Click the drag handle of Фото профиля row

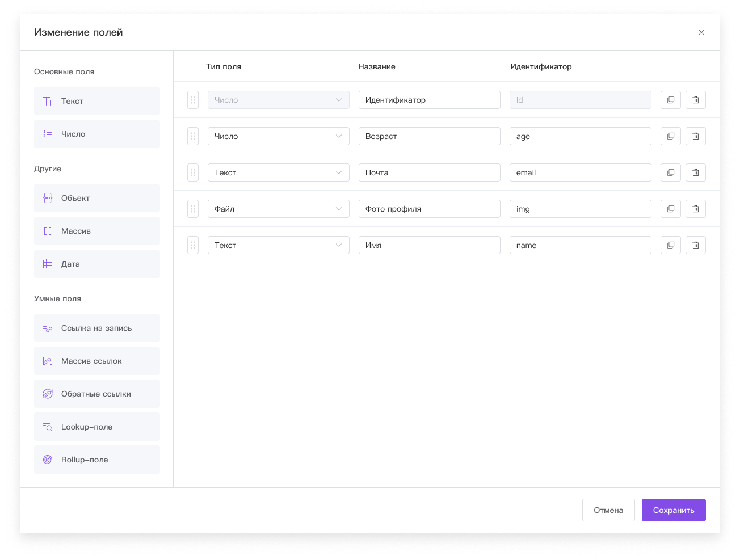[193, 209]
